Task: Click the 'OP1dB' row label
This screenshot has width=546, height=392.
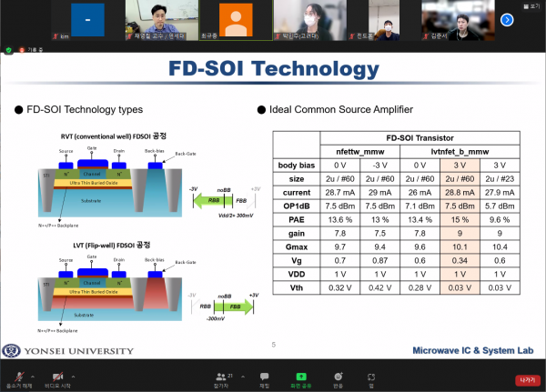Action: coord(297,206)
